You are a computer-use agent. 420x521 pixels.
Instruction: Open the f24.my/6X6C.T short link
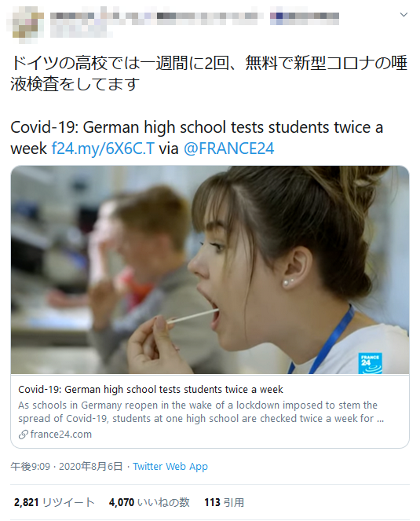point(103,149)
